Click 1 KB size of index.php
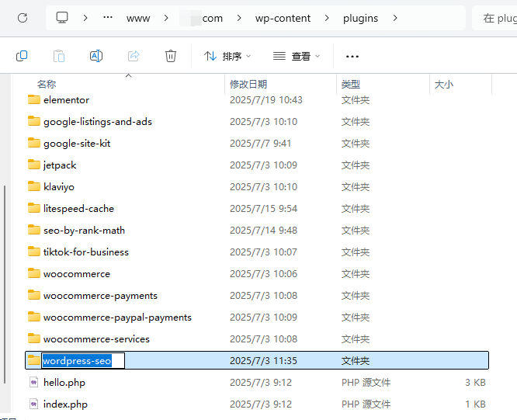Image resolution: width=517 pixels, height=420 pixels. [475, 404]
